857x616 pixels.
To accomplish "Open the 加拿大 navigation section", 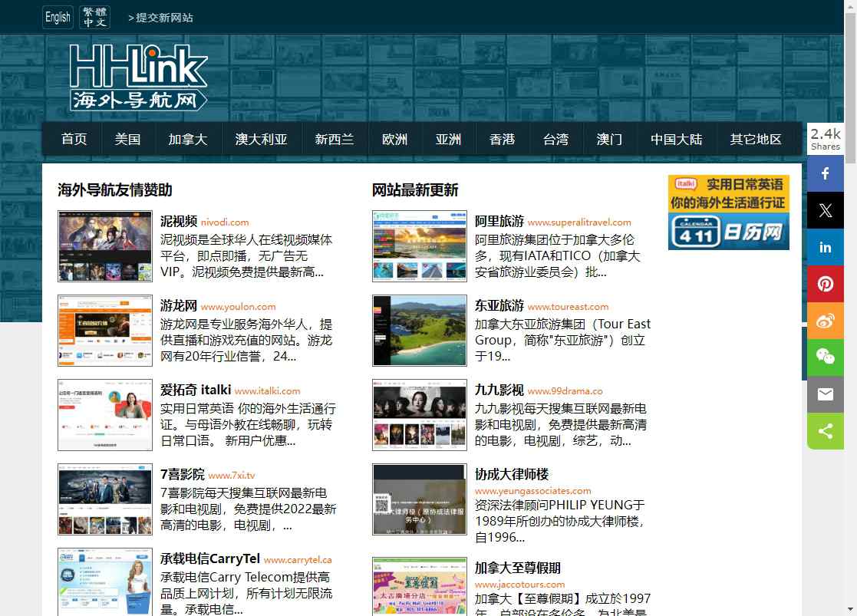I will [x=187, y=140].
